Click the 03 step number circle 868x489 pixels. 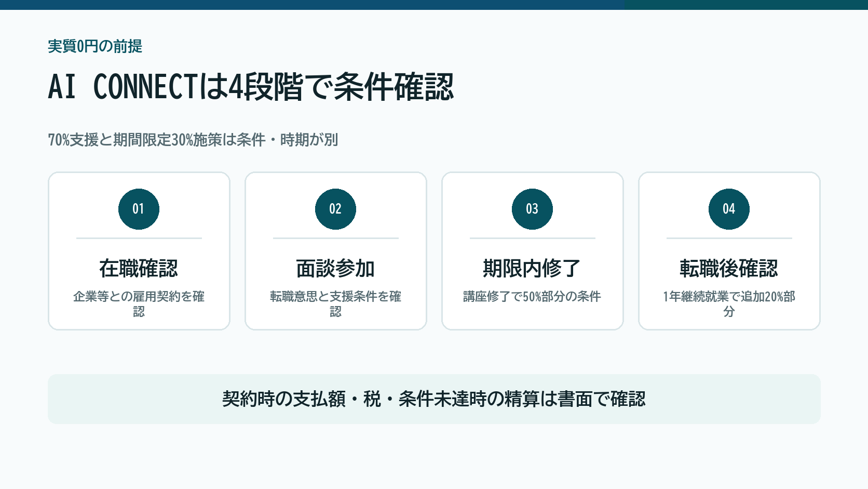tap(532, 209)
